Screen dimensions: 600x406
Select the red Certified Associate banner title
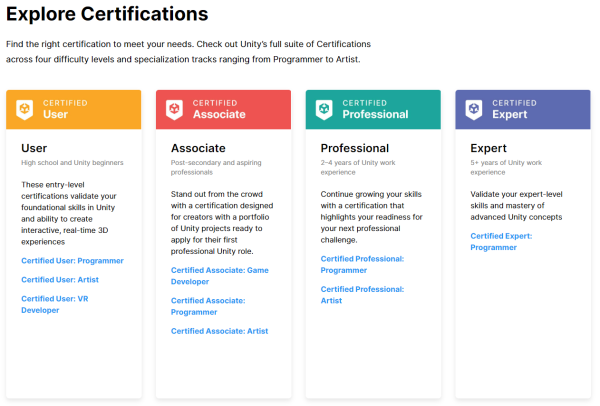tap(219, 109)
